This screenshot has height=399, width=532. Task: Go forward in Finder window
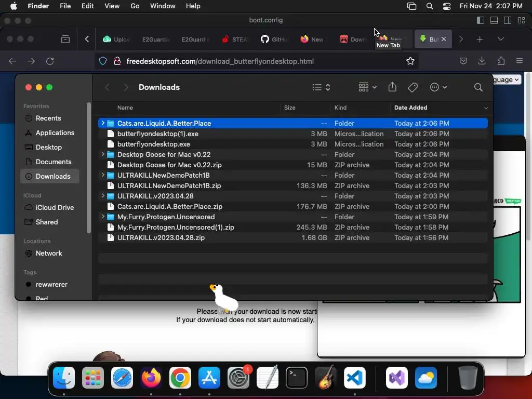coord(126,87)
